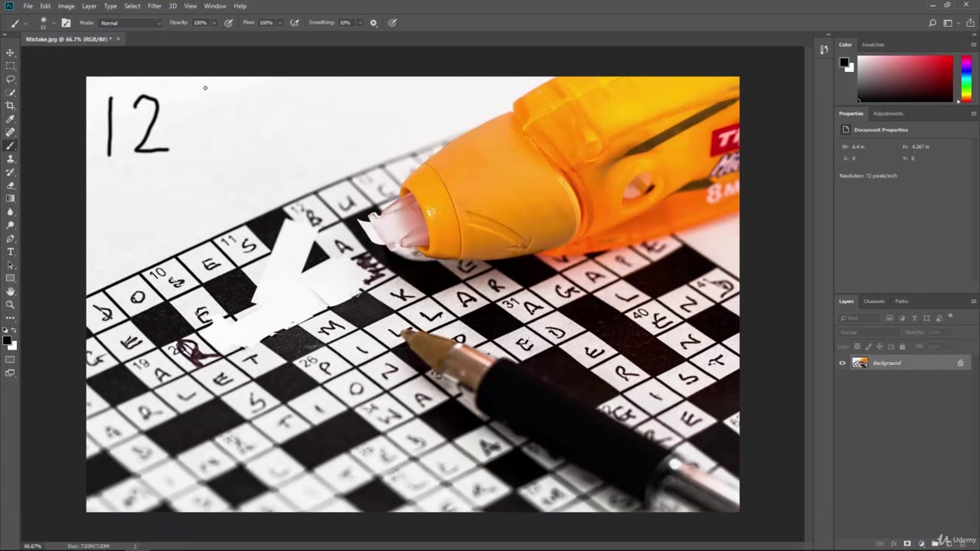Open the Image menu

[x=67, y=6]
